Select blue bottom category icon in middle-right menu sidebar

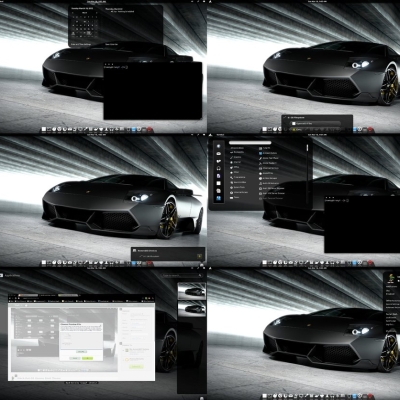point(219,199)
